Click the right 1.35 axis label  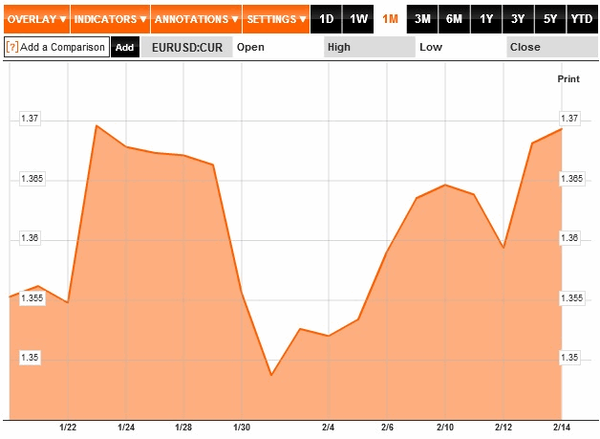click(x=570, y=357)
